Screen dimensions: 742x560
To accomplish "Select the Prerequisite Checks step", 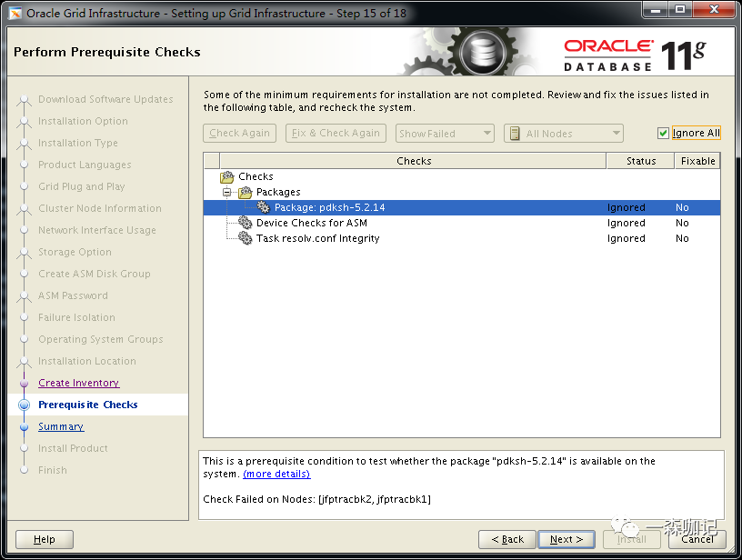I will point(88,405).
